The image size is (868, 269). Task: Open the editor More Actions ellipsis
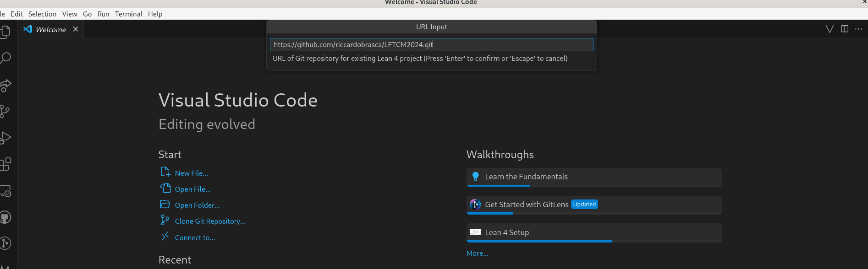859,29
